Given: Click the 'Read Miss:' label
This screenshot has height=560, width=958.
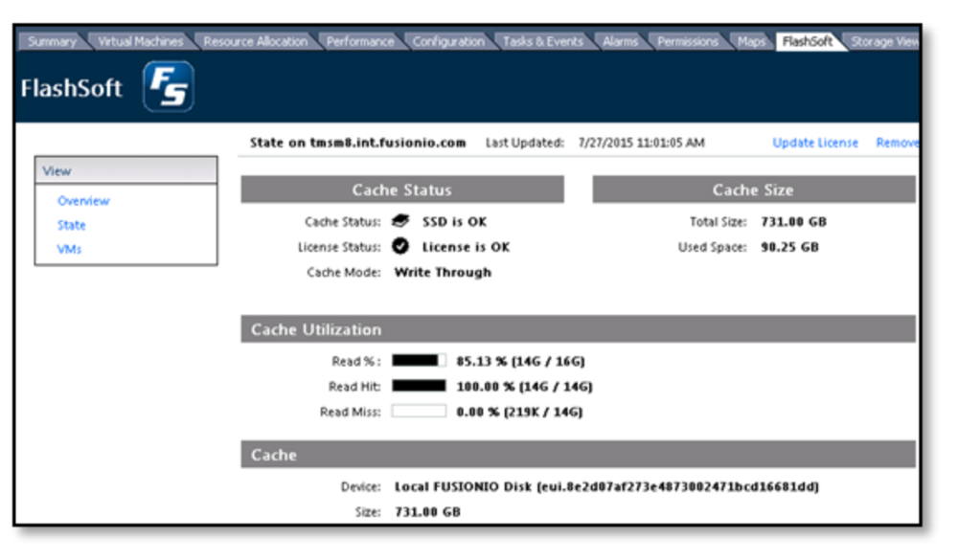Looking at the screenshot, I should pyautogui.click(x=350, y=412).
